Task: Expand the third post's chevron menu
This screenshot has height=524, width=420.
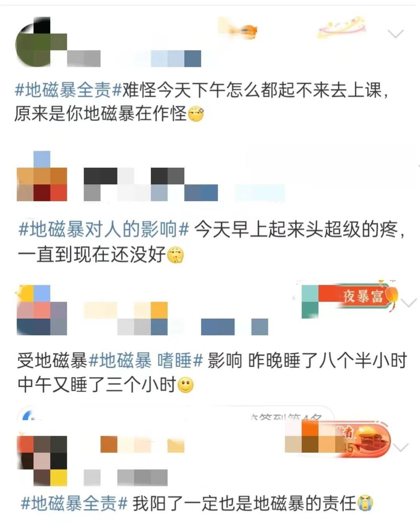Action: 409,303
